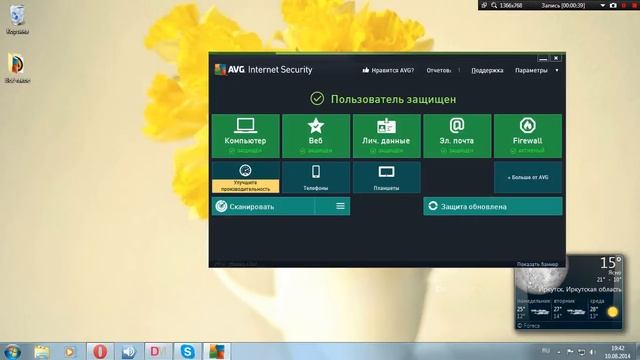Click Улучшить производительность tile

coord(246,178)
